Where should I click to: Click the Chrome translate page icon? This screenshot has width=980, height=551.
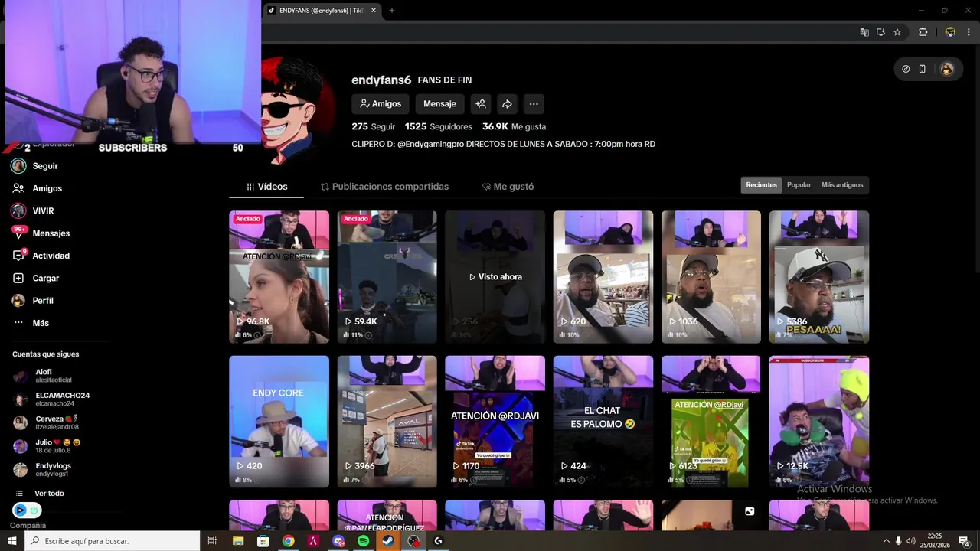pyautogui.click(x=864, y=32)
